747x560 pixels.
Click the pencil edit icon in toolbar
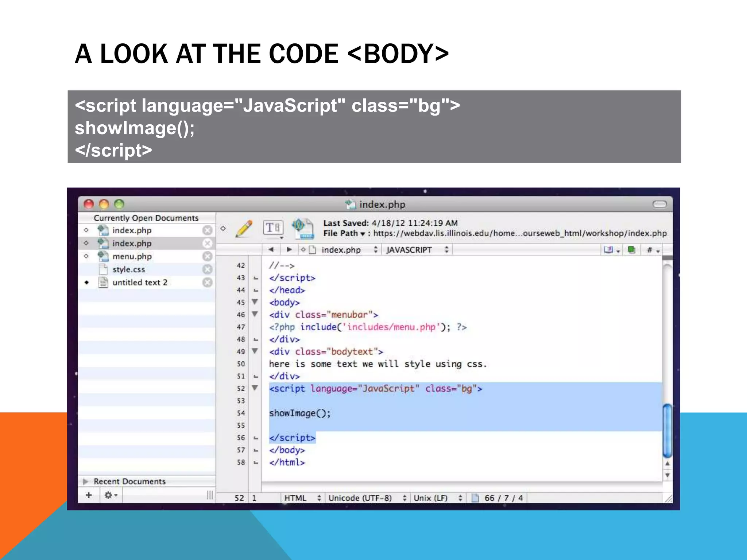[244, 229]
